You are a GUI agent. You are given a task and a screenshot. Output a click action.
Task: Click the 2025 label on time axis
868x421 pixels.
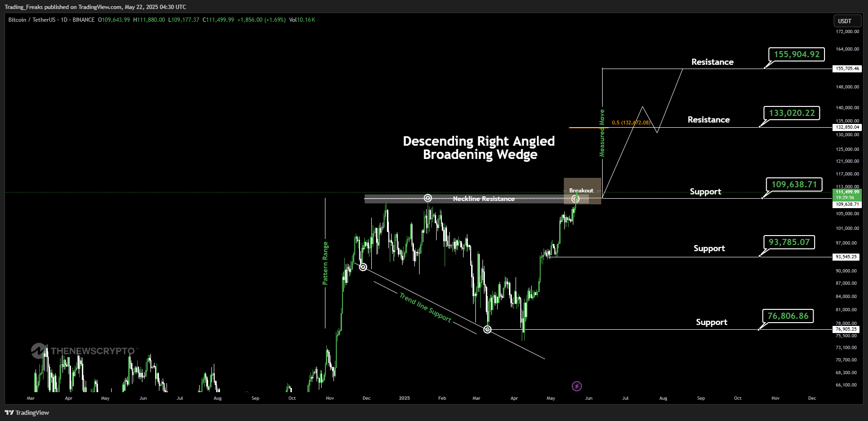404,398
